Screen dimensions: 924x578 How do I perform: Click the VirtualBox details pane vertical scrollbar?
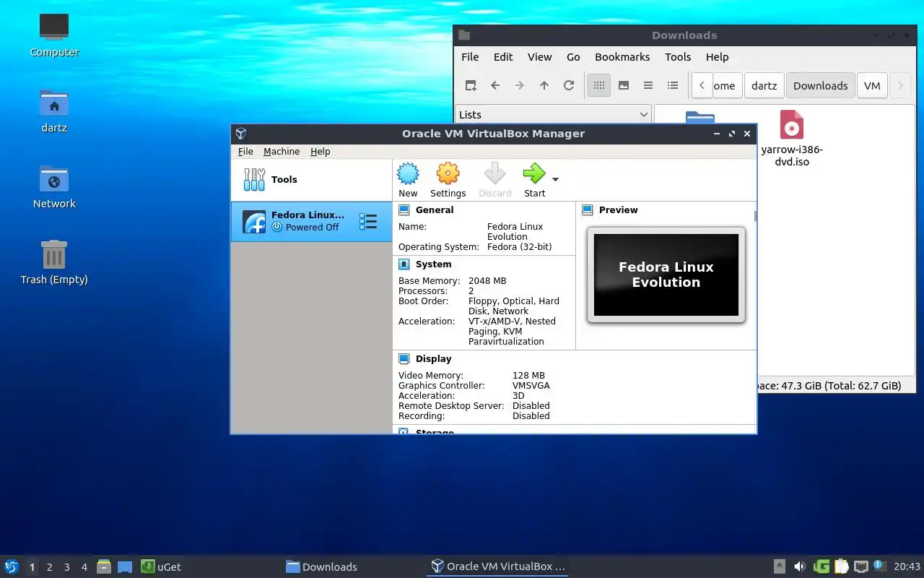[755, 216]
